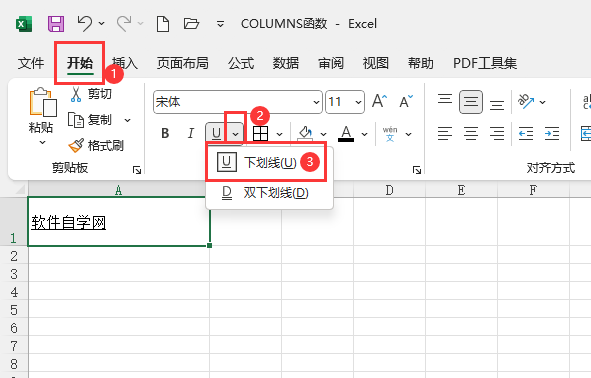The width and height of the screenshot is (591, 378).
Task: Click the greyed-out redo arrow
Action: (124, 24)
